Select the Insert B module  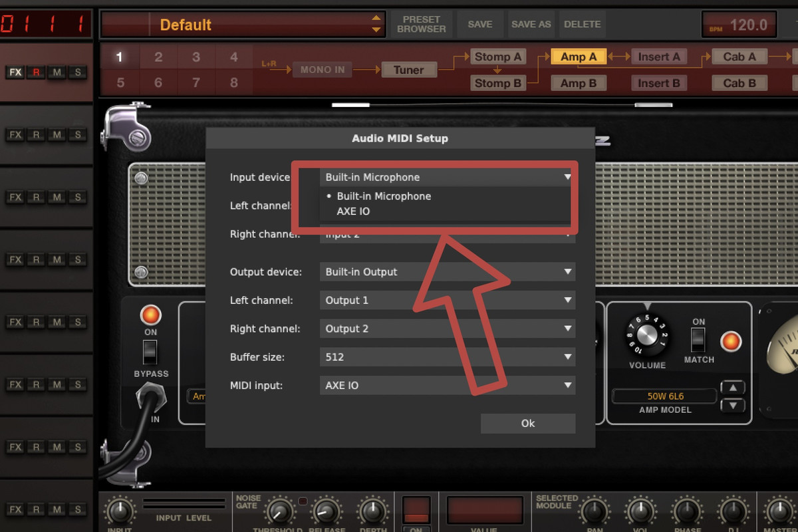[659, 83]
